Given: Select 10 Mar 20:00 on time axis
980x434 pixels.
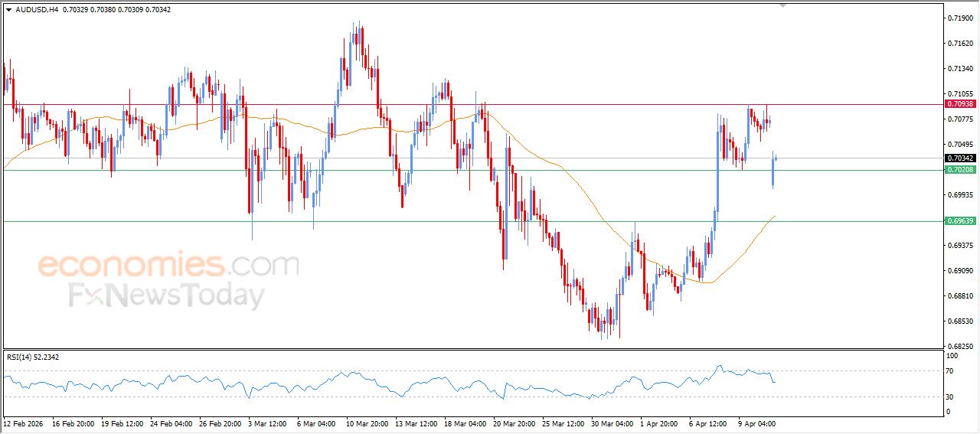Looking at the screenshot, I should pos(367,423).
